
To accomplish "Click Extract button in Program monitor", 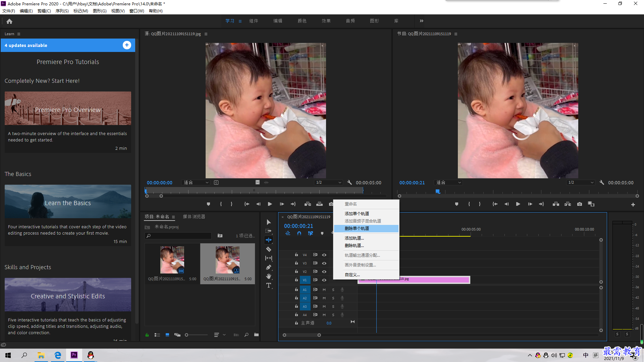I will [568, 204].
